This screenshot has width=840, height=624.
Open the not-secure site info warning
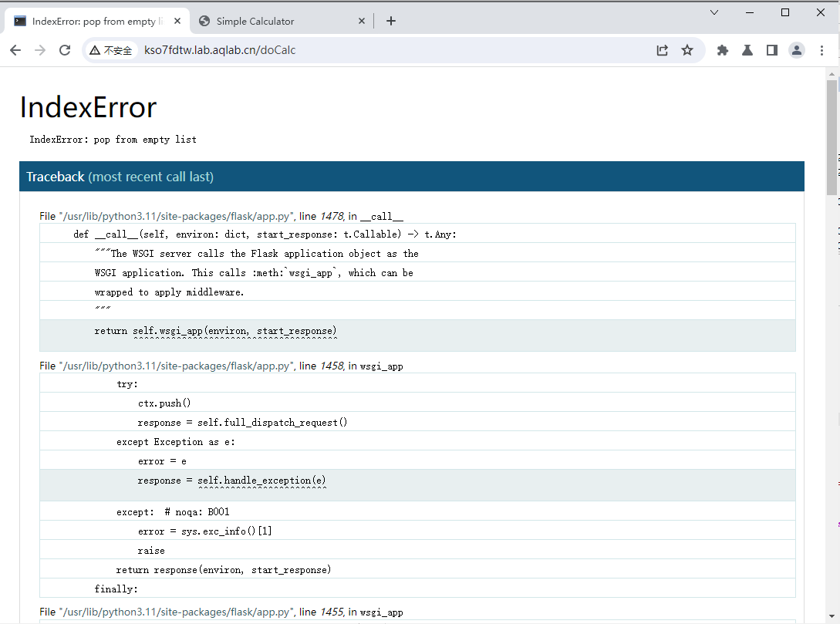coord(110,50)
